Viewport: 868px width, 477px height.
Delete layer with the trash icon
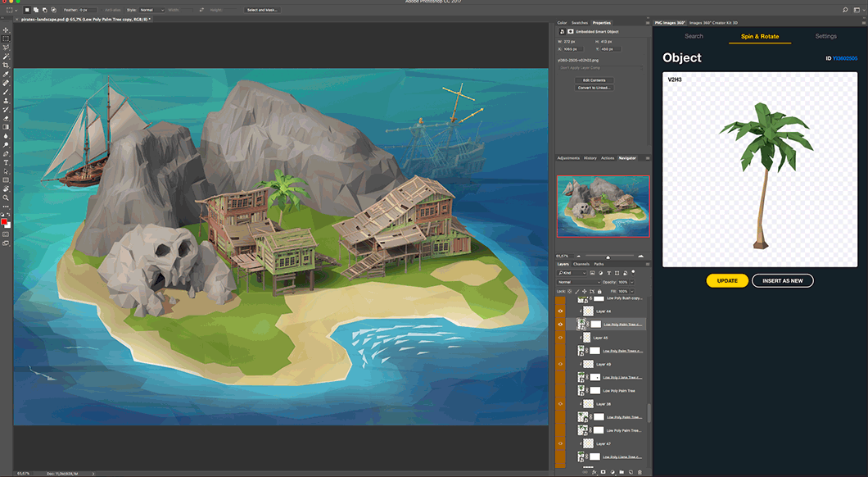coord(640,473)
